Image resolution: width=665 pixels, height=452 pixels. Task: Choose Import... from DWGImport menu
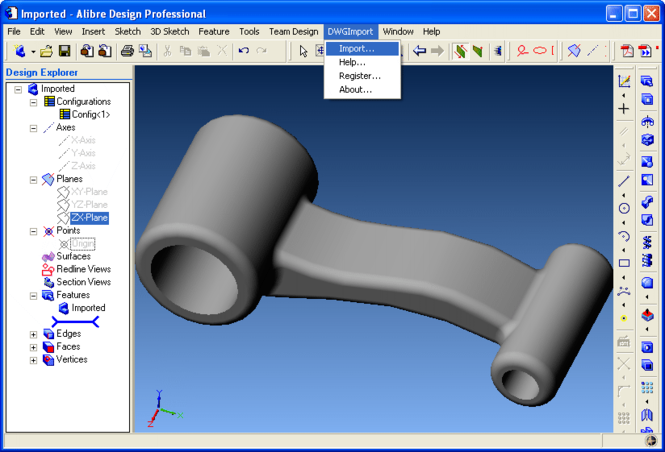[x=356, y=49]
